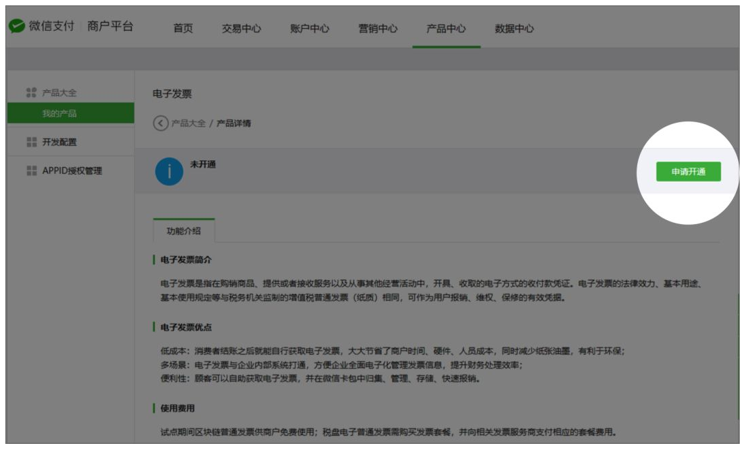Click the line starting with 多场景
The image size is (744, 449).
click(341, 365)
